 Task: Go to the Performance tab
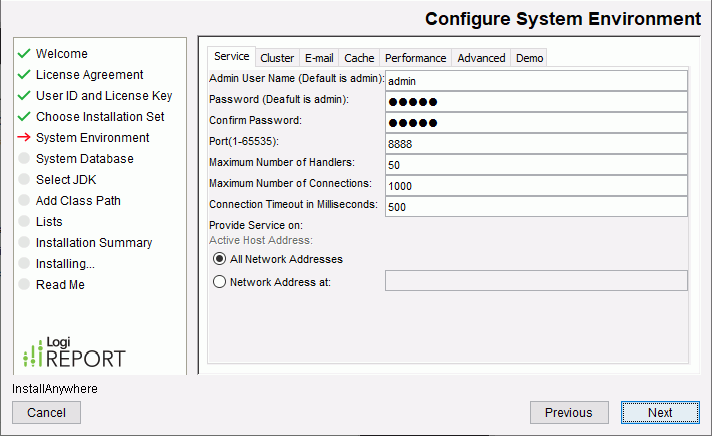click(415, 58)
